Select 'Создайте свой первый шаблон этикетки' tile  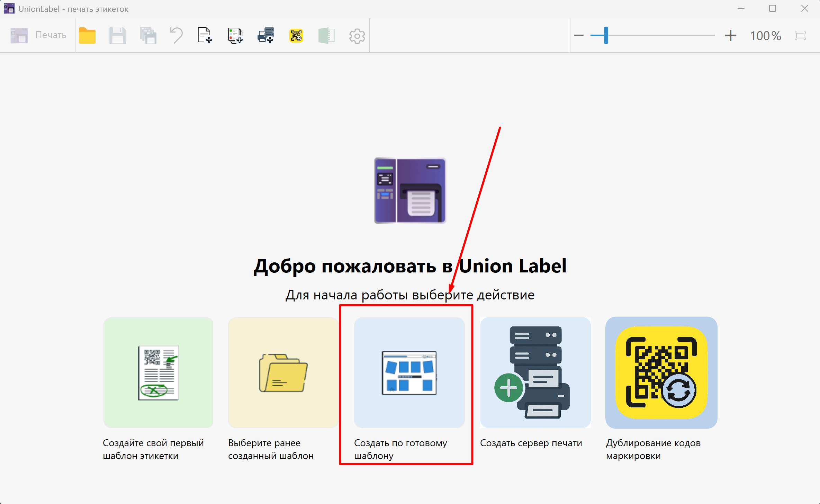(x=158, y=373)
